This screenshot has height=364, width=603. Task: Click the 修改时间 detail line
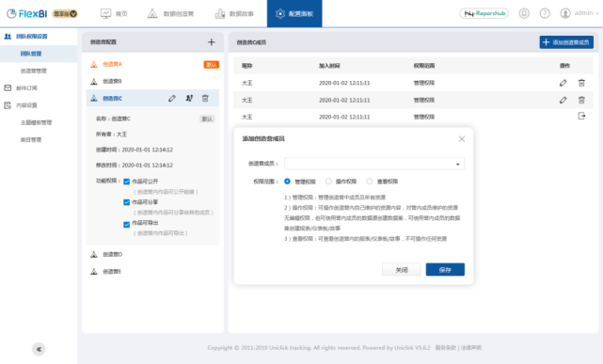pyautogui.click(x=135, y=166)
